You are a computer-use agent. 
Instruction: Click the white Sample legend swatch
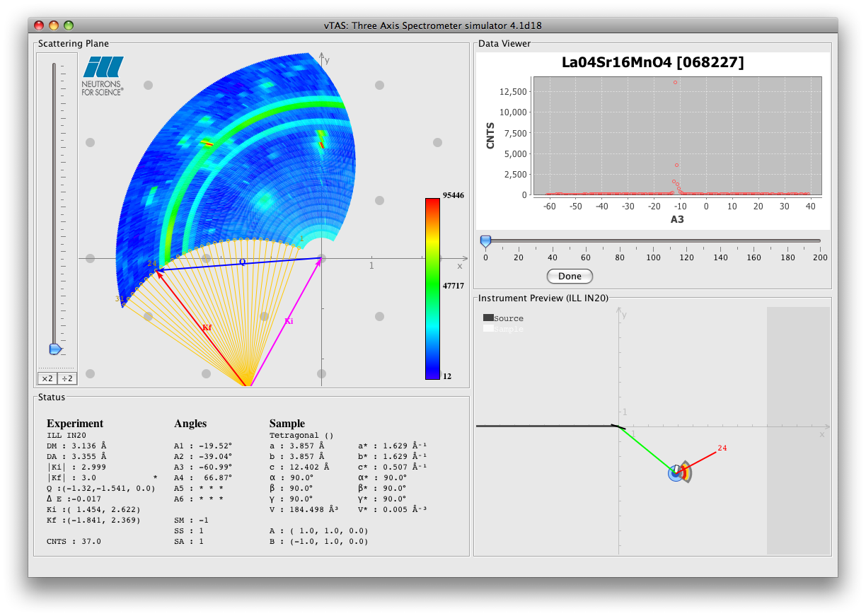[x=488, y=329]
